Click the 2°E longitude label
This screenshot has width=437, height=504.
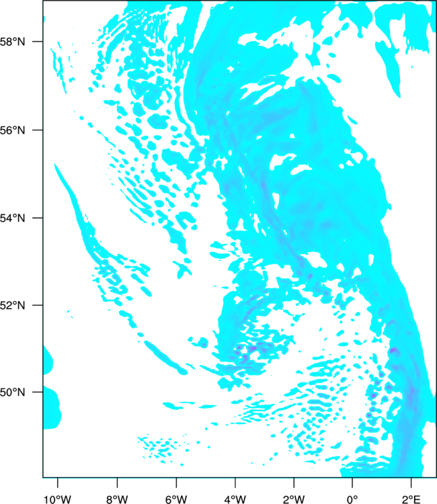click(x=411, y=499)
